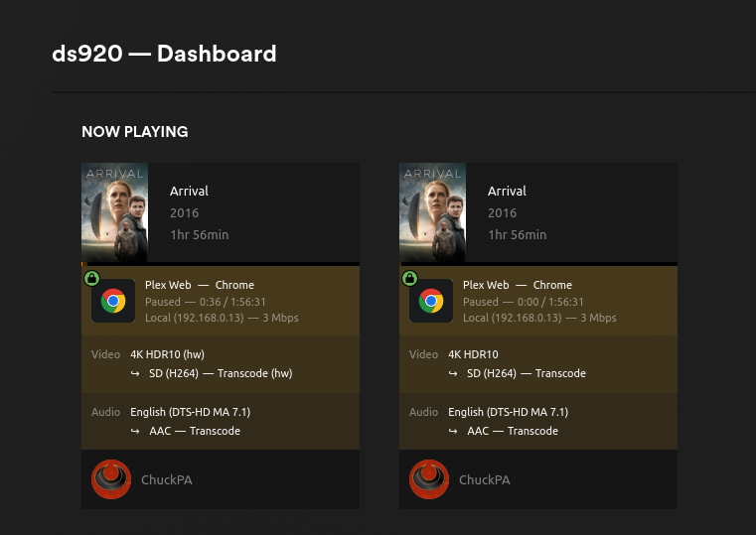Expand the 4K HDR10 video row in the 0:00 session
Image resolution: width=756 pixels, height=535 pixels.
(x=537, y=363)
